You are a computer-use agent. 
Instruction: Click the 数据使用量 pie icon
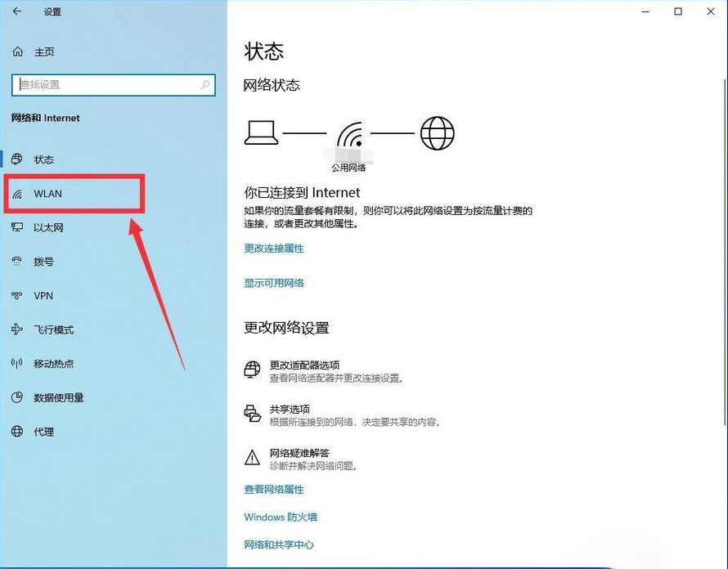[x=17, y=397]
